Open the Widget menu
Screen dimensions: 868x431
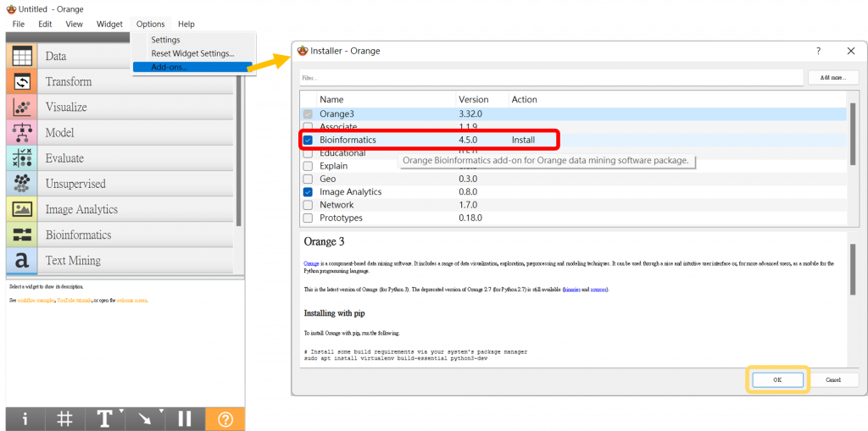[x=109, y=24]
